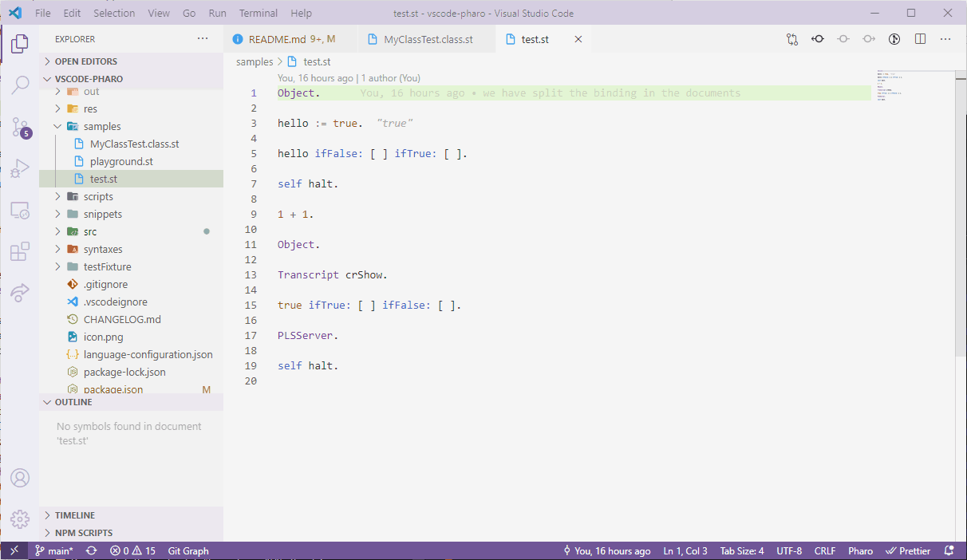The height and width of the screenshot is (560, 967).
Task: Change the Tab Size: 4 setting
Action: [x=742, y=550]
